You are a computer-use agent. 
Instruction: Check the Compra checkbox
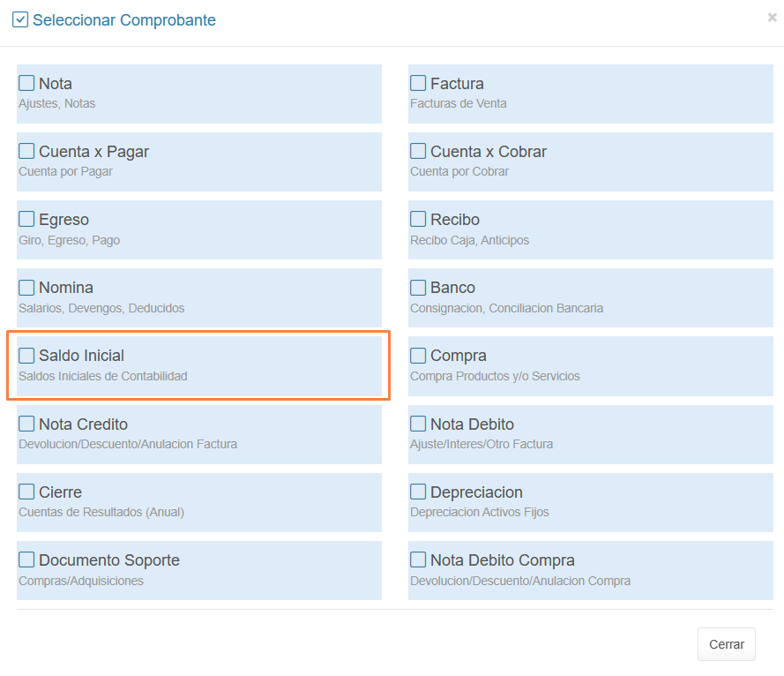pyautogui.click(x=419, y=356)
